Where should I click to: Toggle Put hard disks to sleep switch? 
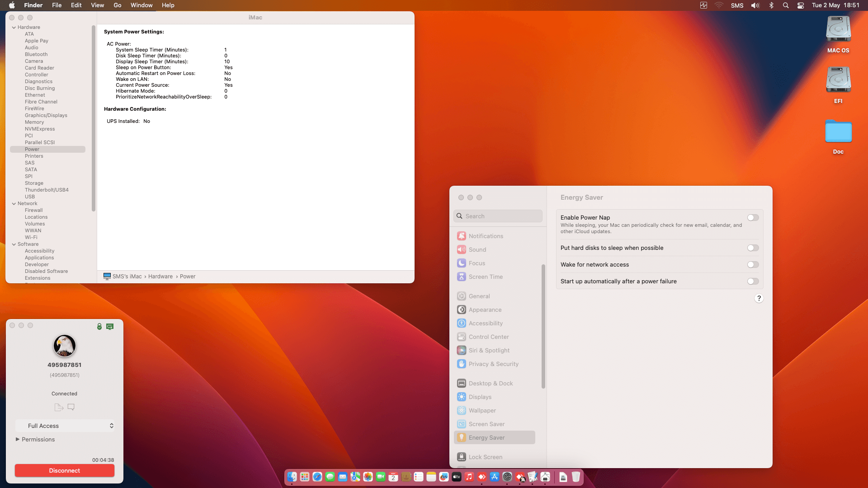click(x=753, y=248)
